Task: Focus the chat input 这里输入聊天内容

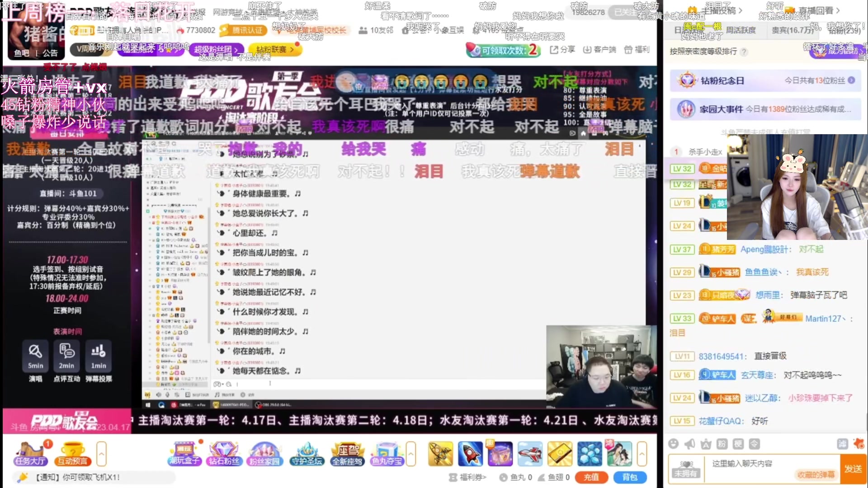Action: [x=772, y=464]
